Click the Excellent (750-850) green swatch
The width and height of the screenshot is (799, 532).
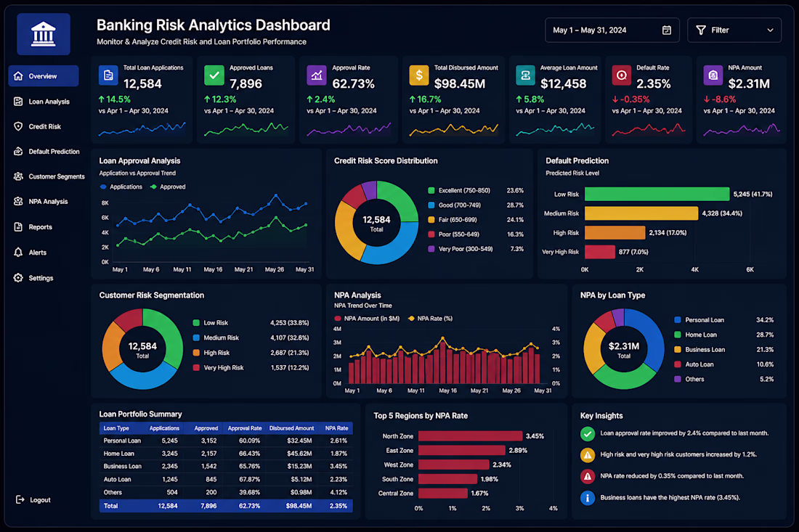click(x=431, y=190)
